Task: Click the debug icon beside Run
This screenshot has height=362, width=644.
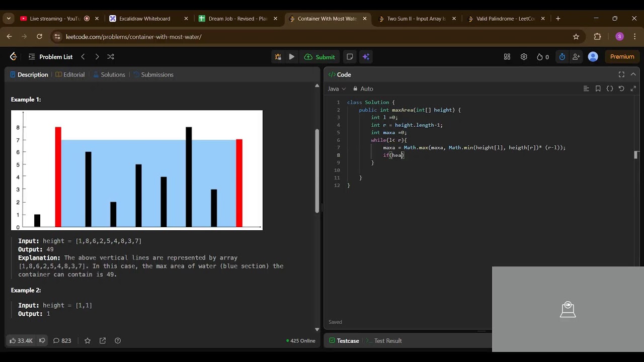Action: click(x=278, y=57)
